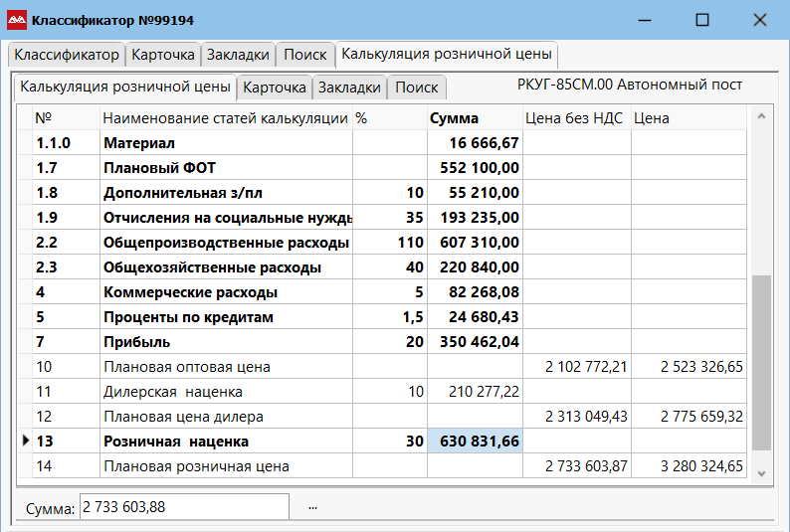Screen dimensions: 790x532
Task: Click the scroll up arrow of the table
Action: pyautogui.click(x=761, y=117)
